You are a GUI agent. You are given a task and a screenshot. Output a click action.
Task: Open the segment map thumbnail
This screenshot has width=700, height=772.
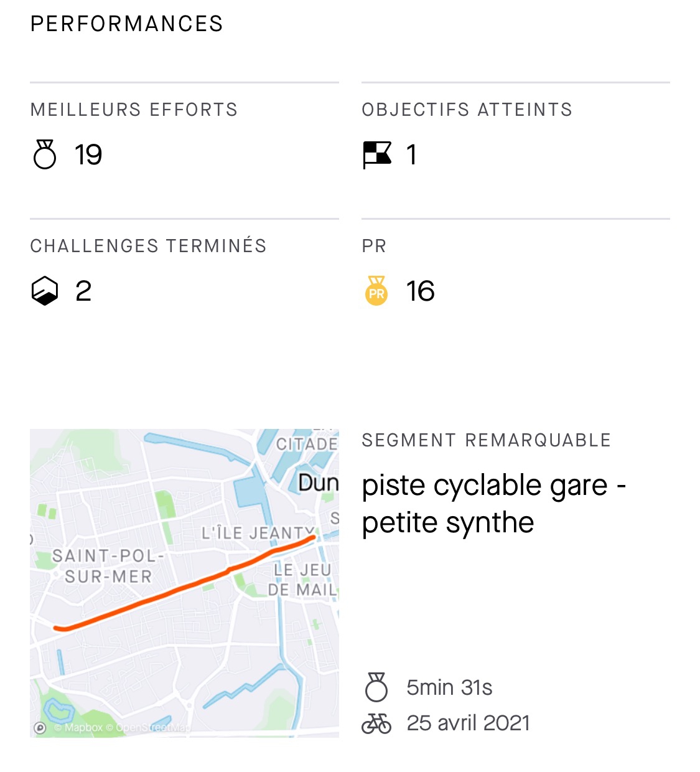click(184, 583)
